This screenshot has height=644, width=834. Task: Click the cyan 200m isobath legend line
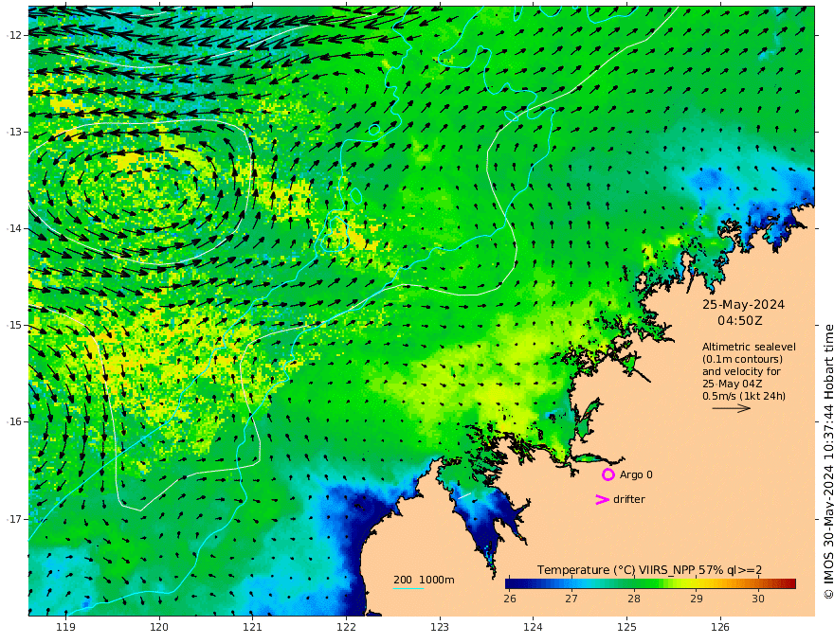(x=408, y=588)
